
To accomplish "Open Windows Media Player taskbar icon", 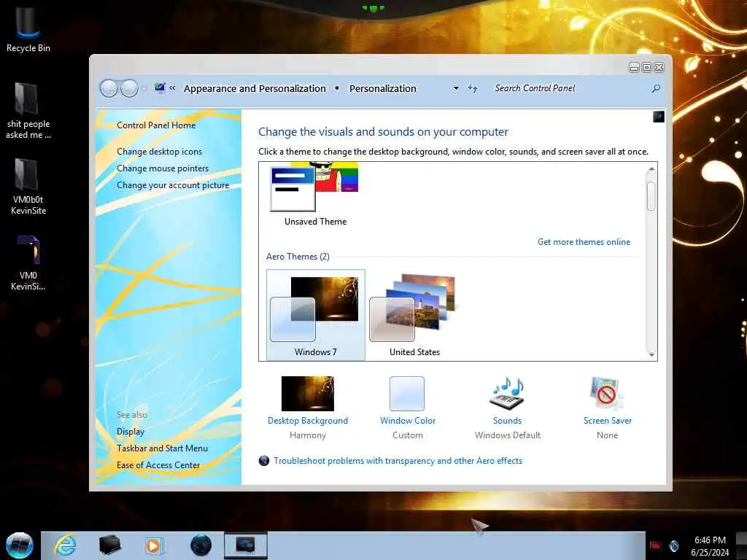I will 154,545.
